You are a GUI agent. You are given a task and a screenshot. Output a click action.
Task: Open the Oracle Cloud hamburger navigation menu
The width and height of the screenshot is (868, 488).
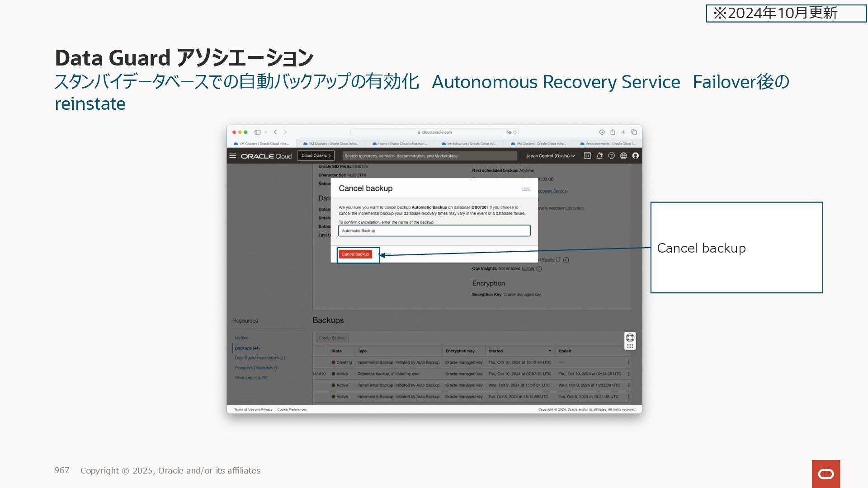coord(233,156)
